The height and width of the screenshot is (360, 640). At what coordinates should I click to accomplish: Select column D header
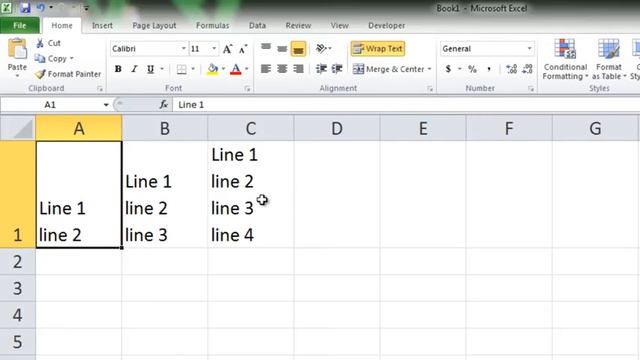click(337, 128)
